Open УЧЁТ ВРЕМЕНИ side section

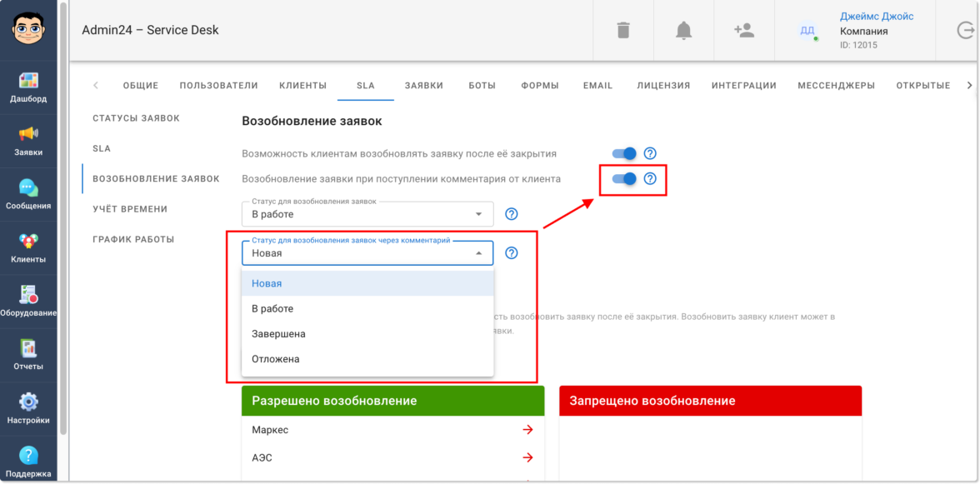130,208
